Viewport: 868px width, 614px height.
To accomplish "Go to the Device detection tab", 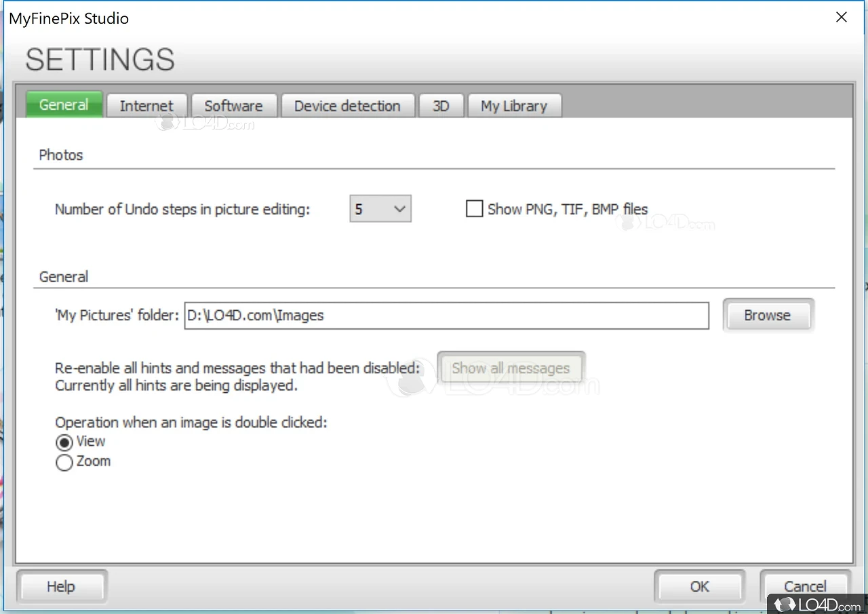I will coord(347,106).
